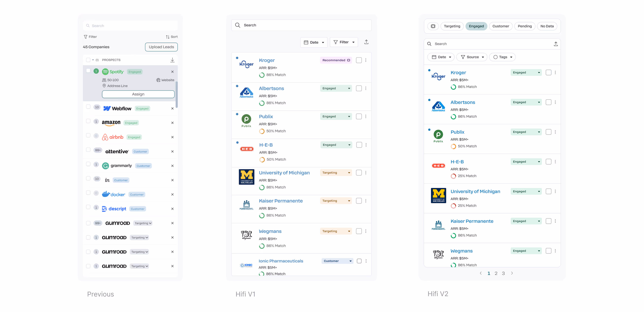Screen dimensions: 644x312
Task: Click the Sort arrows icon
Action: (167, 37)
